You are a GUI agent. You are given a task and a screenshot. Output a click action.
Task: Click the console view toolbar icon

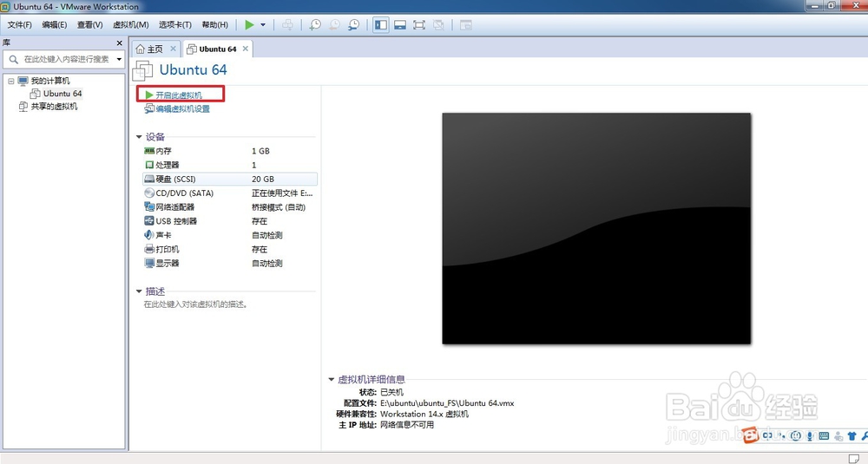(x=466, y=25)
